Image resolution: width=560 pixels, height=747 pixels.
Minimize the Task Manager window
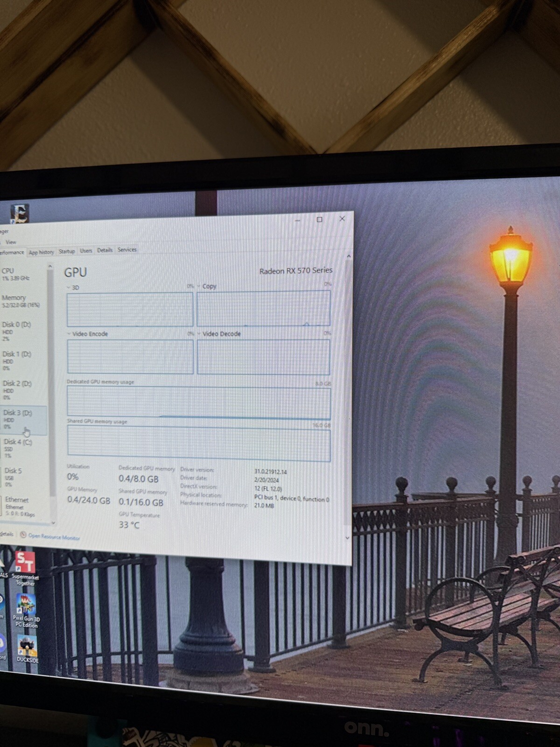point(298,220)
